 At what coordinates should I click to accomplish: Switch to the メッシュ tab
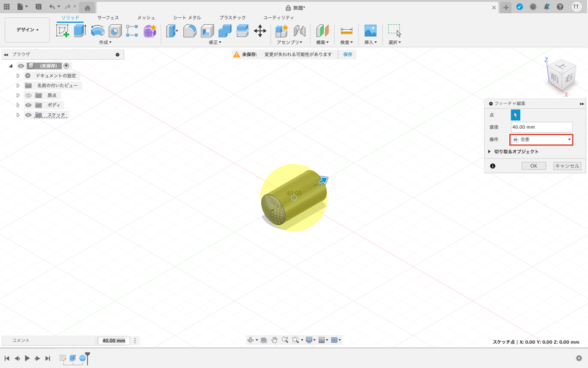point(146,18)
